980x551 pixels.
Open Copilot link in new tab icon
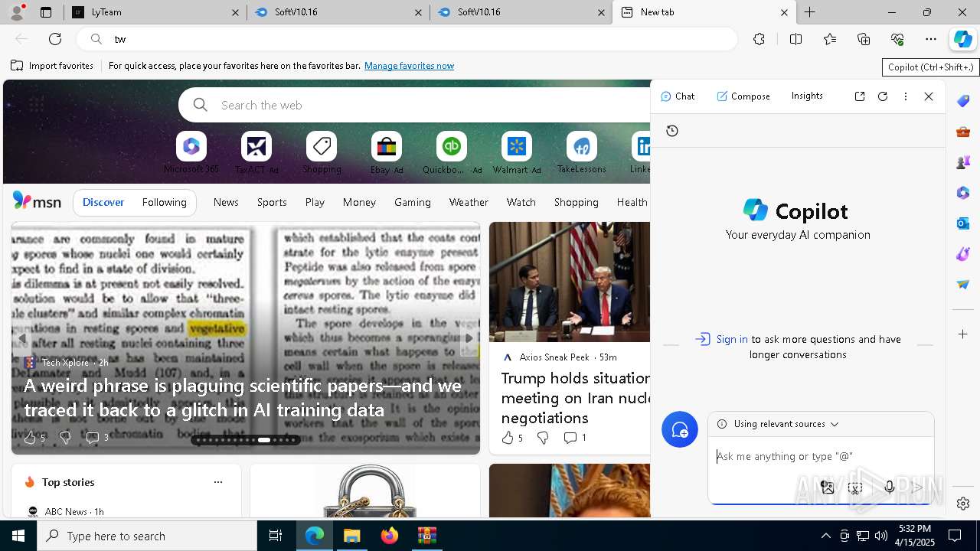click(860, 96)
